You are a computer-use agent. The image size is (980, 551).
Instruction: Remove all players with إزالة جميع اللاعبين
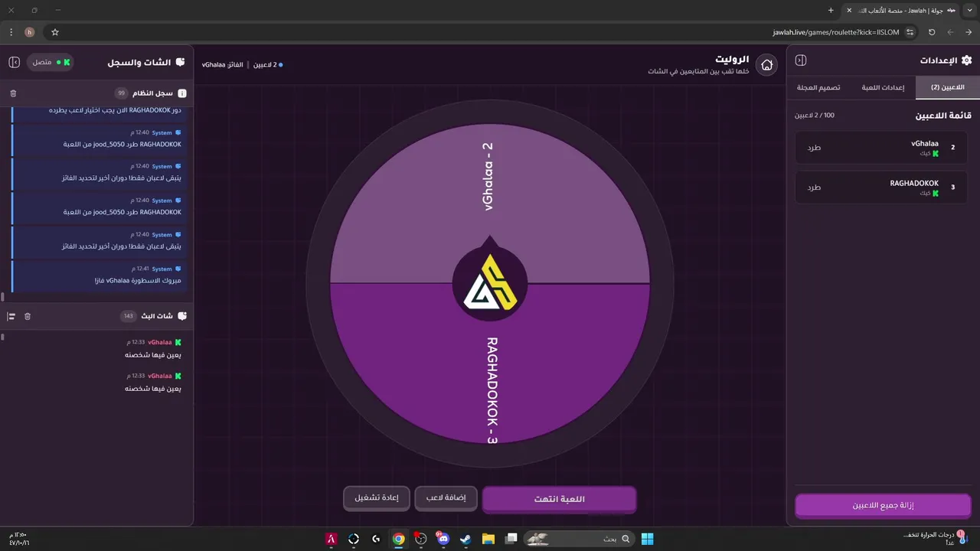(883, 506)
